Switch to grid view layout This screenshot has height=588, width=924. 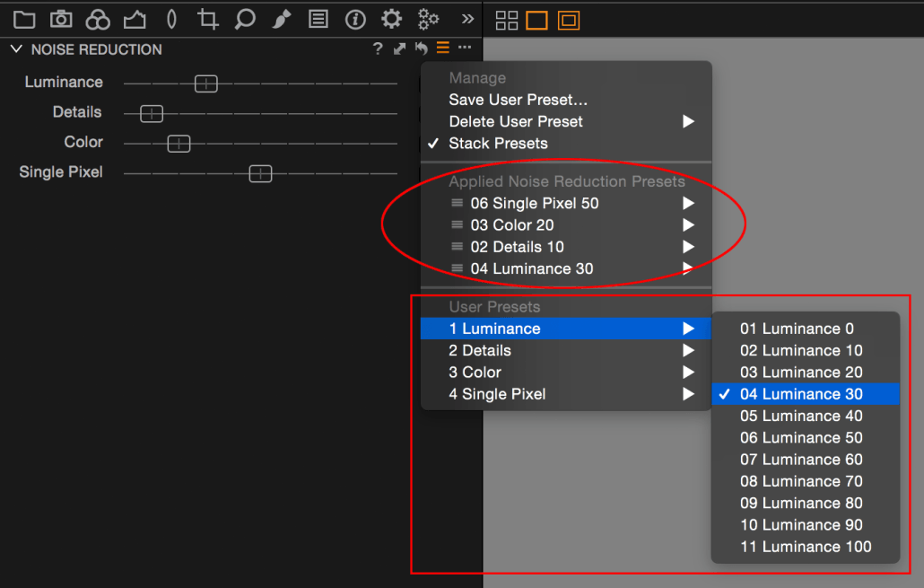(x=506, y=19)
